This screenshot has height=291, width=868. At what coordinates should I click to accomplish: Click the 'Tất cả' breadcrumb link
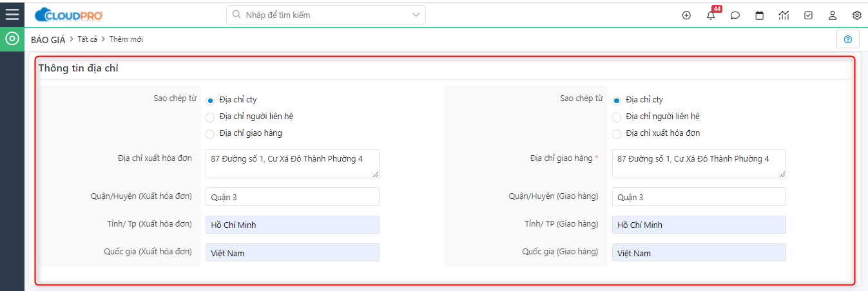87,39
